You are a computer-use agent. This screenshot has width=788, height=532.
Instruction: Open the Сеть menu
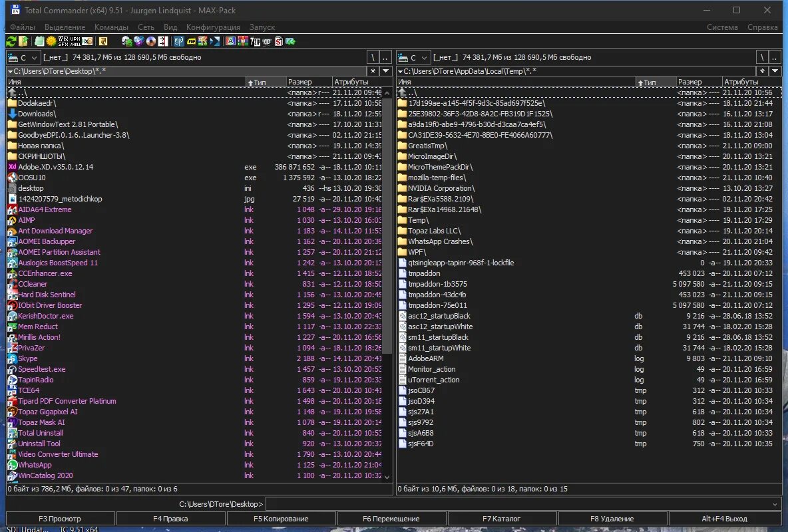146,27
